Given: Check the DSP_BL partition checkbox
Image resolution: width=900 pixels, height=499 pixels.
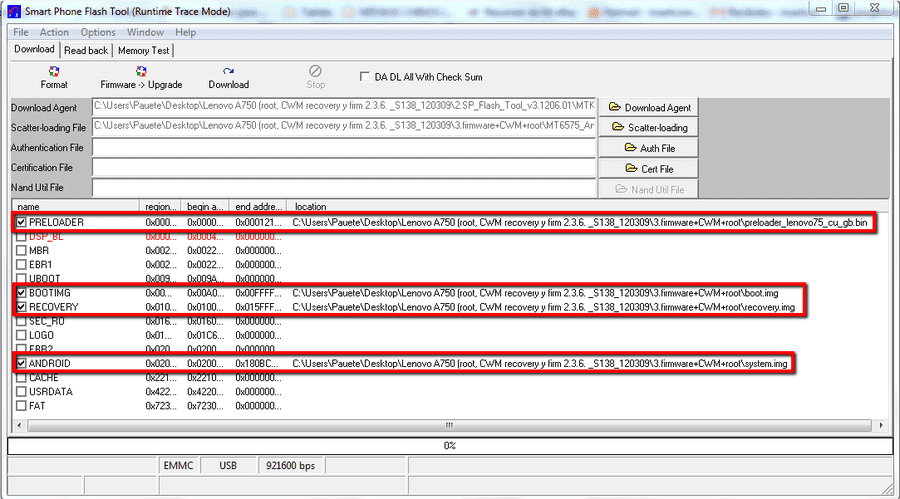Looking at the screenshot, I should [21, 237].
